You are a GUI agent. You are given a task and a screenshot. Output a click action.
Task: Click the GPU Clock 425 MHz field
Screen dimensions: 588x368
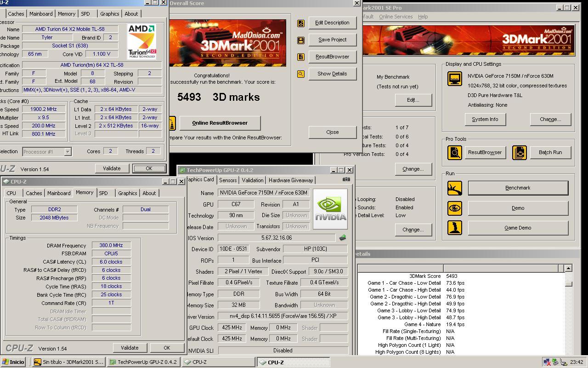coord(231,328)
